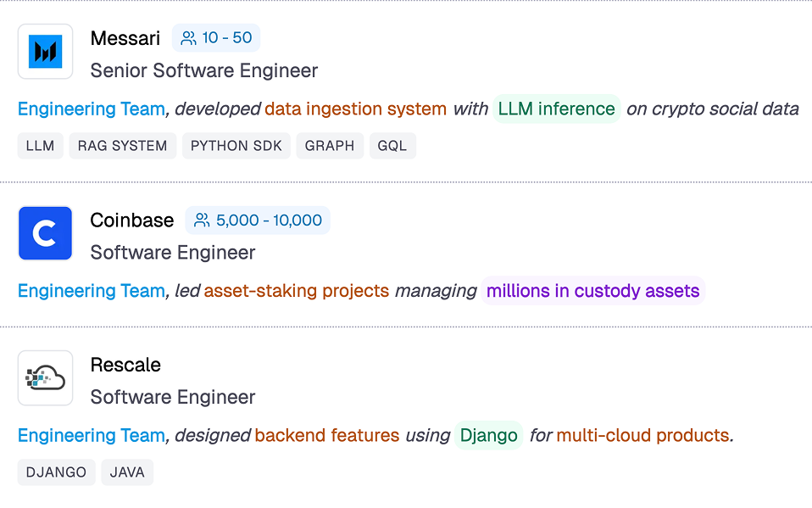Image resolution: width=812 pixels, height=508 pixels.
Task: Click the Messari company logo
Action: [46, 52]
